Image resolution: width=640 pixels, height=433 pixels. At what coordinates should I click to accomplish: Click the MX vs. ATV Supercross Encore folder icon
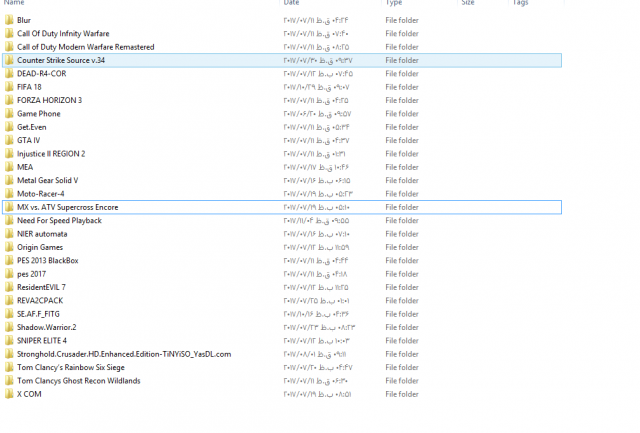click(x=9, y=207)
